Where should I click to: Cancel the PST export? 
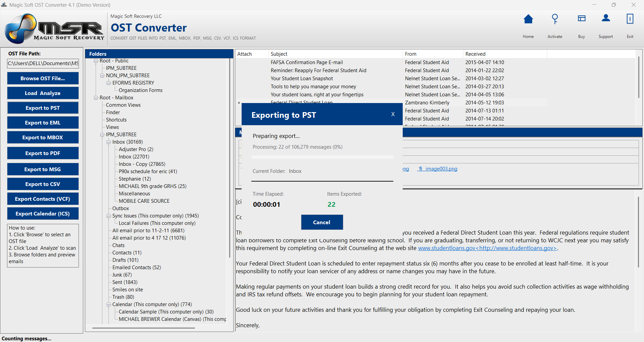[x=322, y=222]
